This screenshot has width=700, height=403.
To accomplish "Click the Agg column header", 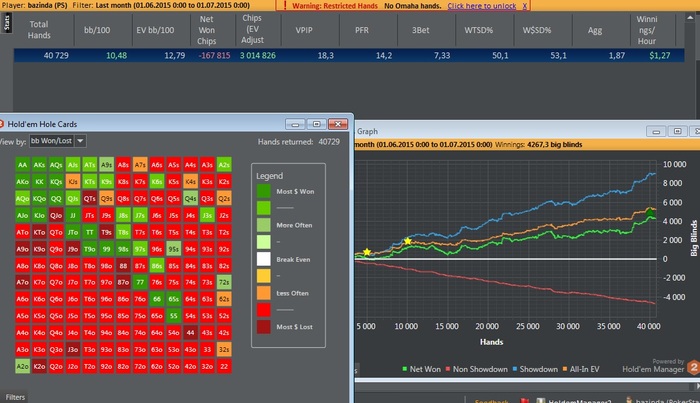I will pos(595,30).
